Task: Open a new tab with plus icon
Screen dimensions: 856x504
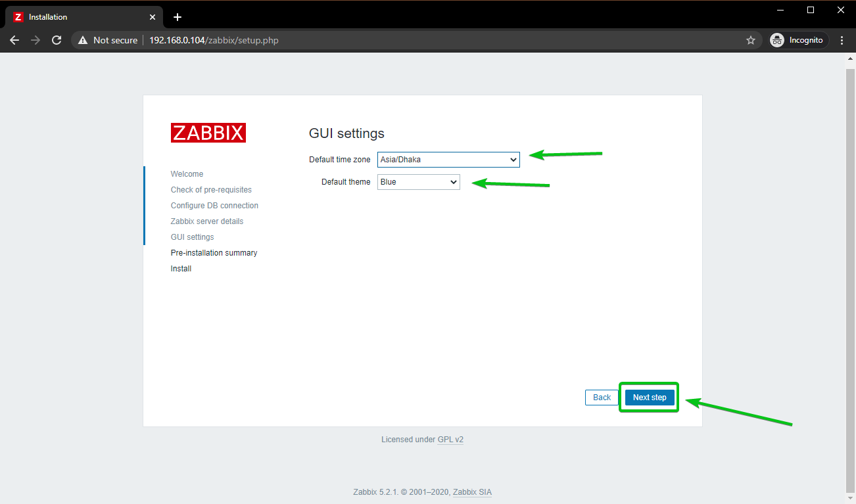Action: point(177,17)
